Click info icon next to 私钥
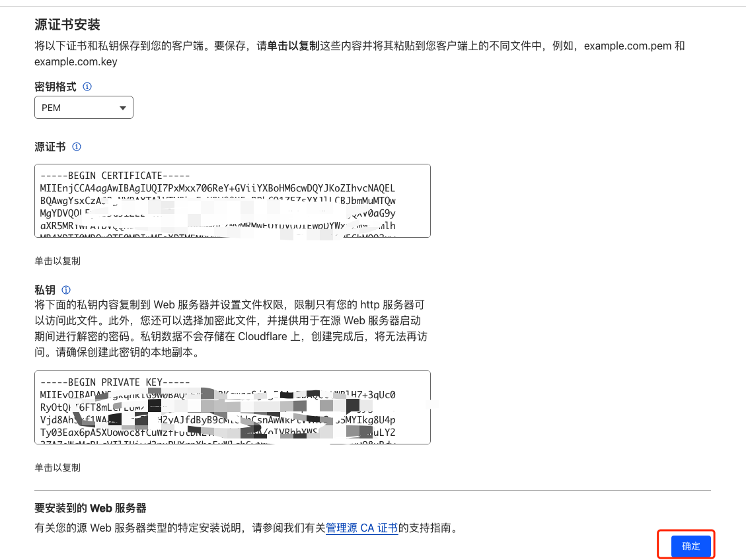This screenshot has height=560, width=746. click(66, 290)
